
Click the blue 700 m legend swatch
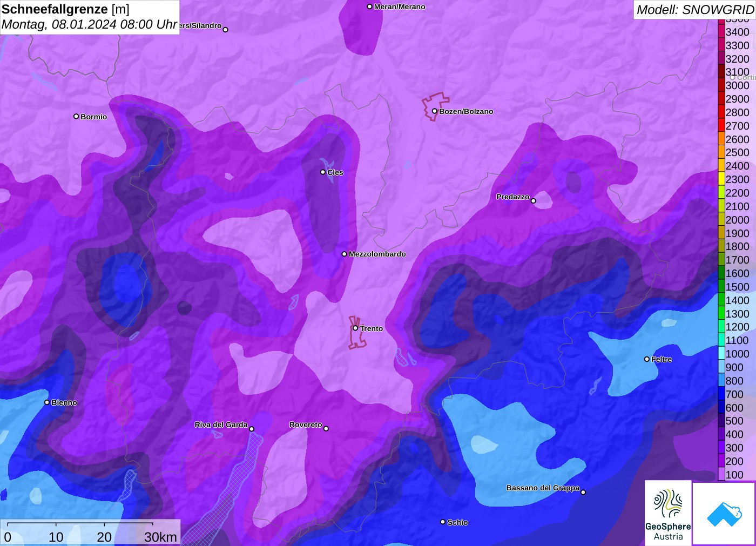point(721,394)
